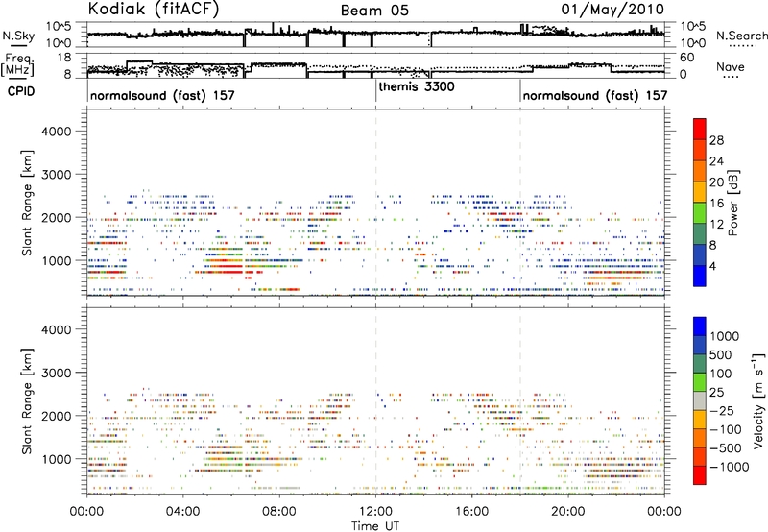Click the 16:00 time axis label
The image size is (768, 532).
472,512
